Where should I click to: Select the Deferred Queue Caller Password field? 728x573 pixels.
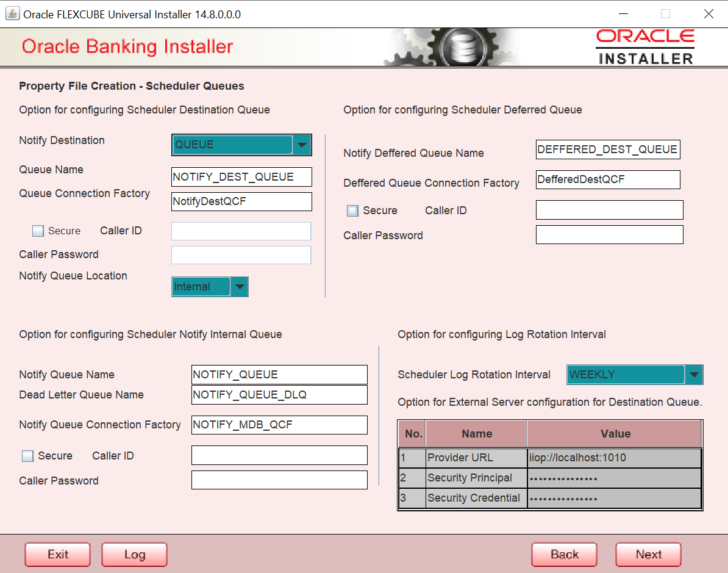tap(610, 235)
